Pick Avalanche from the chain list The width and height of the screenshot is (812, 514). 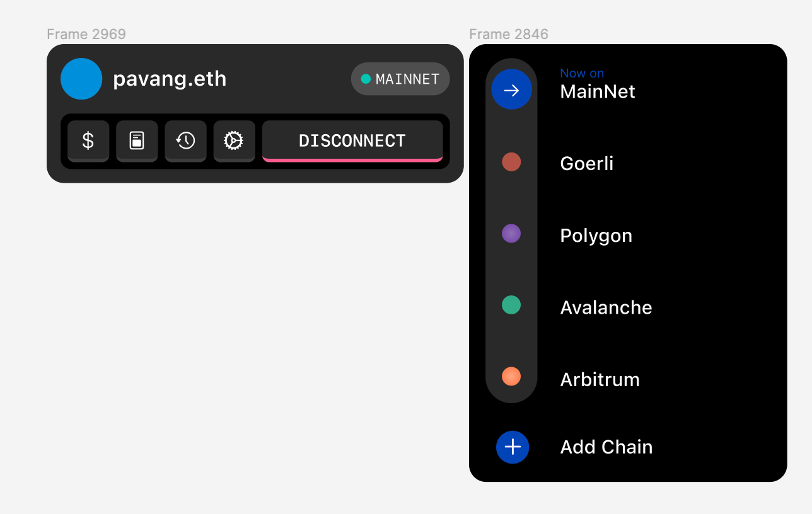606,307
